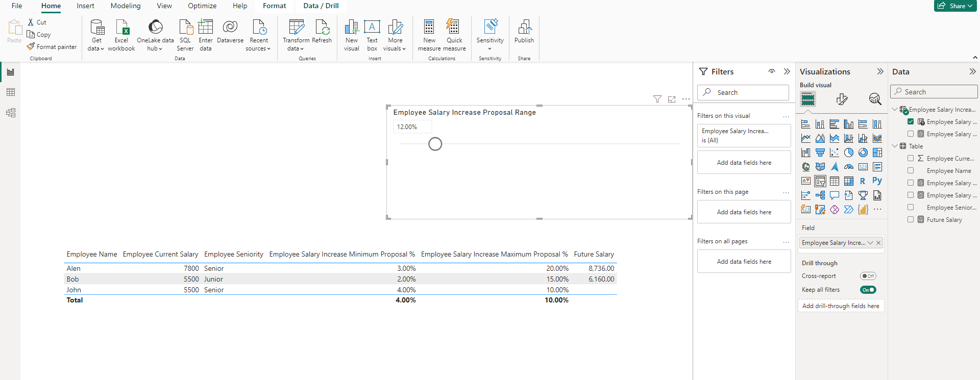This screenshot has height=380, width=980.
Task: Click the Enter data icon
Action: [x=205, y=35]
